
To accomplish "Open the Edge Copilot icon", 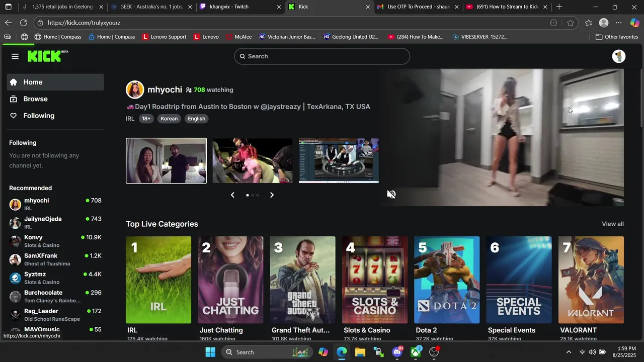I will (634, 23).
